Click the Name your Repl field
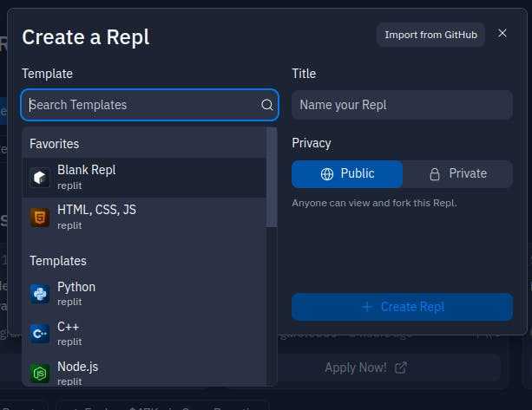The height and width of the screenshot is (410, 532). click(x=402, y=105)
